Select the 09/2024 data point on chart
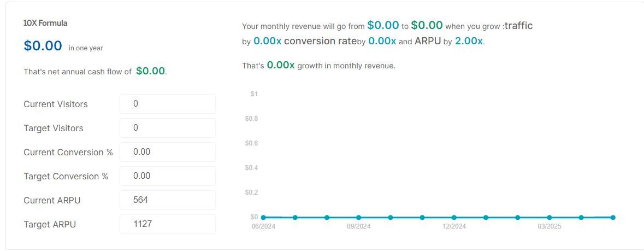 pyautogui.click(x=359, y=217)
